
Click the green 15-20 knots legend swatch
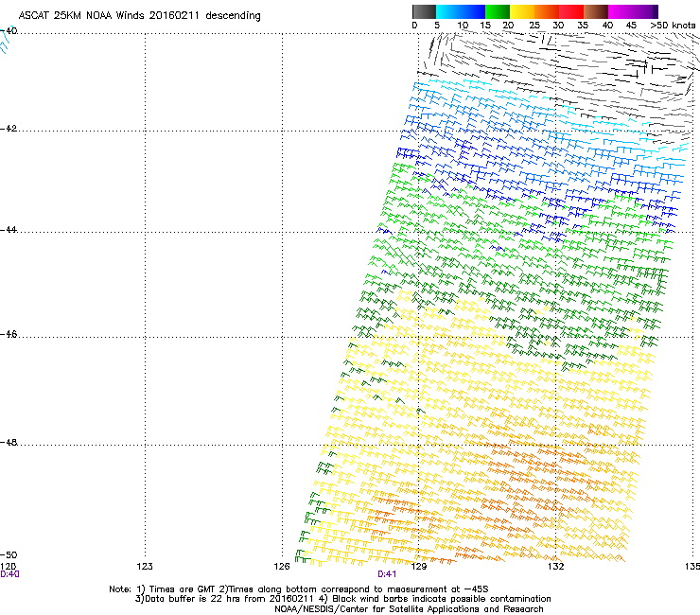498,11
